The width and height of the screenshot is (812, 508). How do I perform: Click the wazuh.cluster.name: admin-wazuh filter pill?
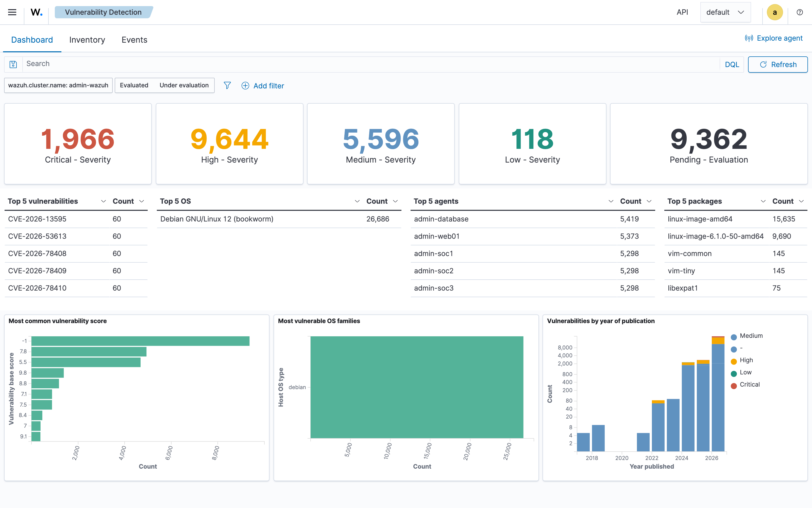(x=58, y=85)
